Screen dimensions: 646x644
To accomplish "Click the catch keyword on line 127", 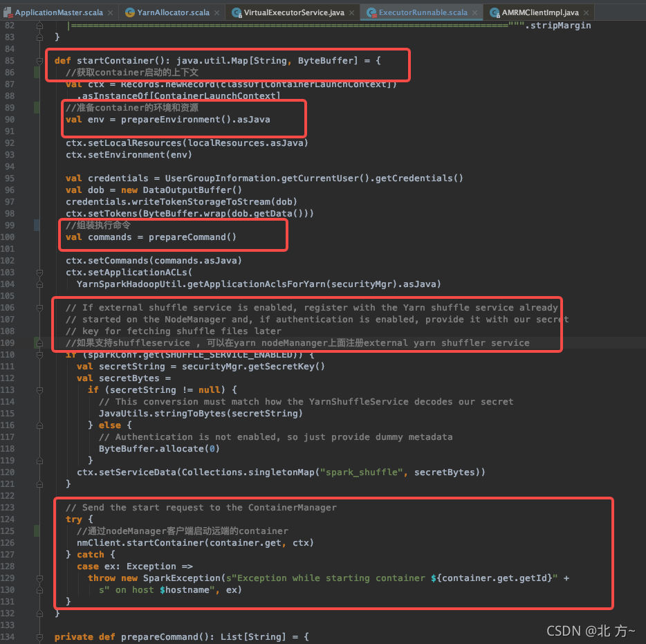I will coord(90,555).
